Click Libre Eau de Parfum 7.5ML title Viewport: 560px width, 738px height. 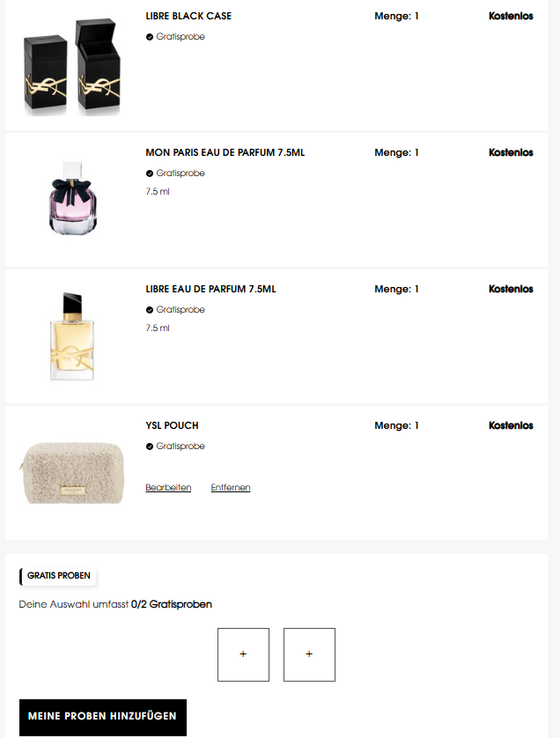210,289
